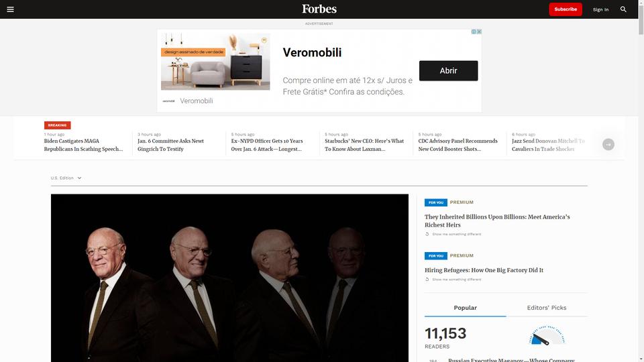Click the featured four-portraits hero image

pyautogui.click(x=229, y=278)
